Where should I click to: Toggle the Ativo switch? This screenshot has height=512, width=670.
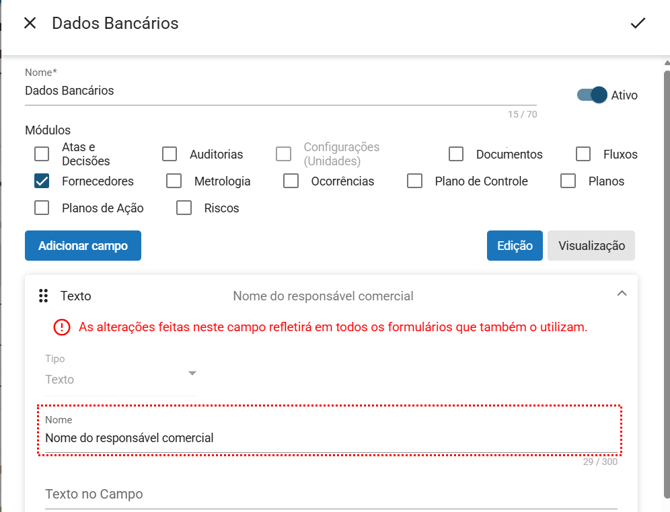click(x=592, y=95)
